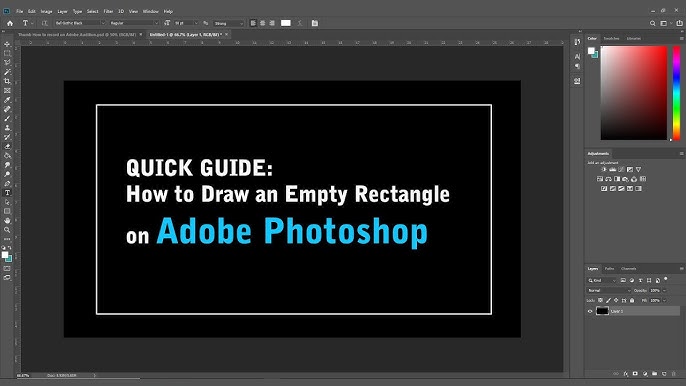Select the Clone Stamp tool
The width and height of the screenshot is (686, 386).
pos(7,128)
